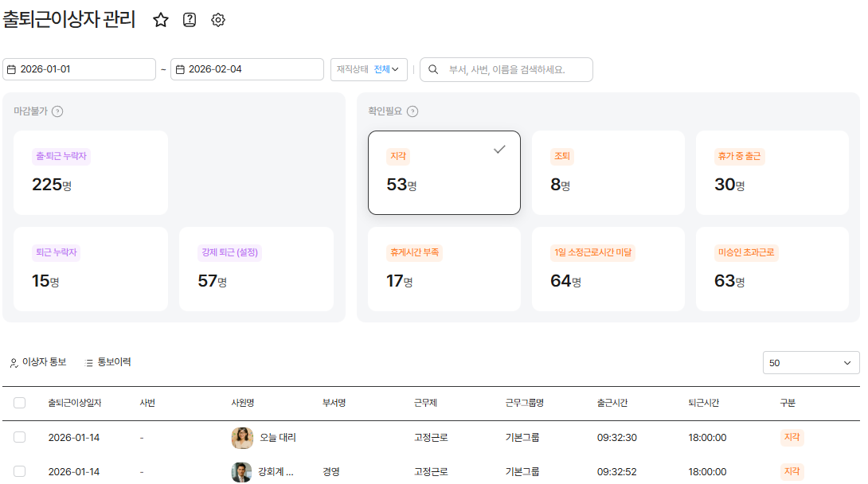The width and height of the screenshot is (868, 484).
Task: Expand the 재직상태 전체 dropdown
Action: pos(369,69)
